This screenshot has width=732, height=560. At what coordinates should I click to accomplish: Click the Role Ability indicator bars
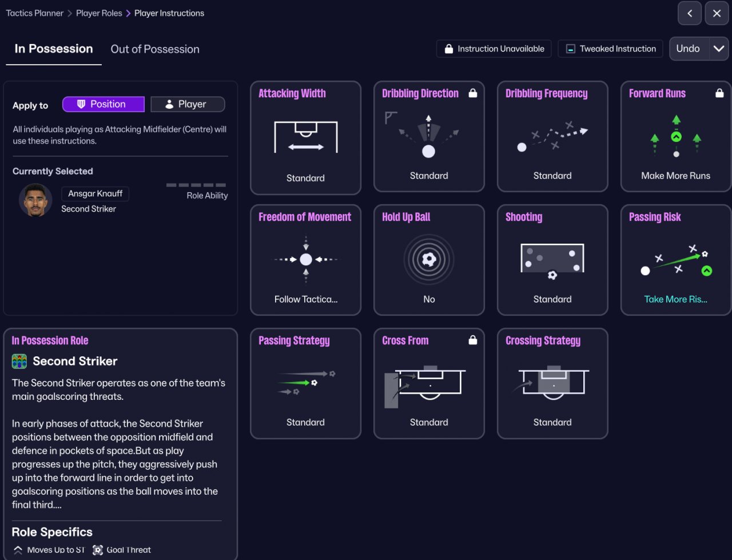pos(196,185)
